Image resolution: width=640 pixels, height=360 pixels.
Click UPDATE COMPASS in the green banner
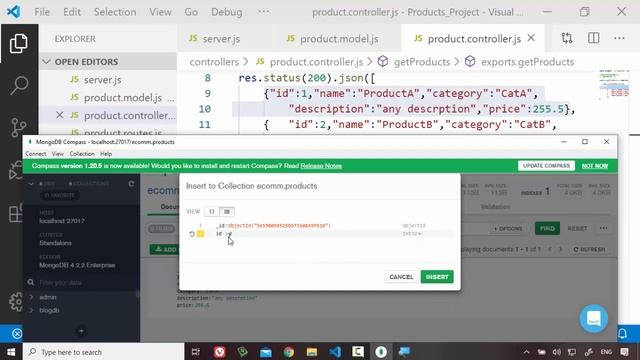[x=546, y=166]
